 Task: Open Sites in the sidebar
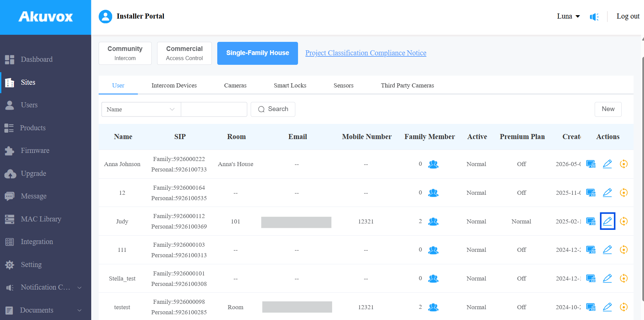[x=46, y=82]
